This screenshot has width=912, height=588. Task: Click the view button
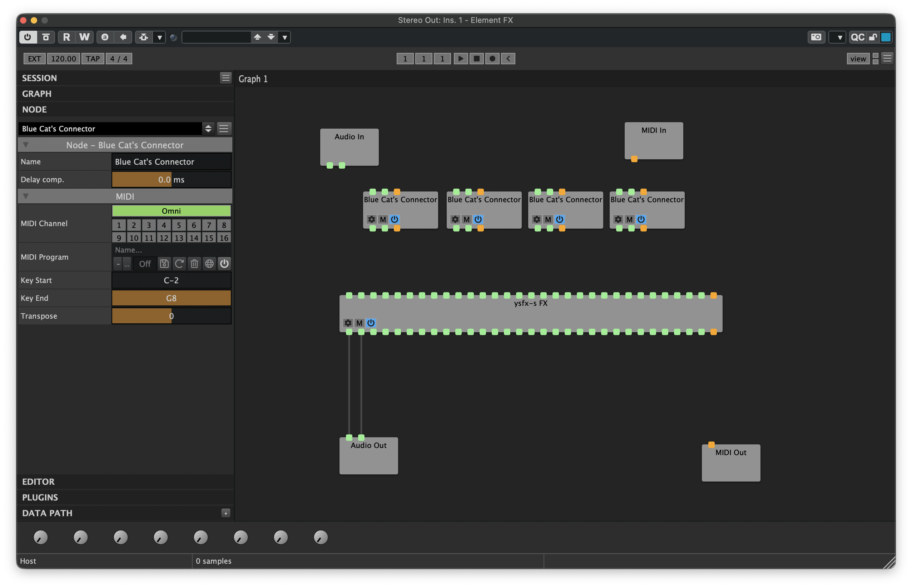click(x=858, y=59)
